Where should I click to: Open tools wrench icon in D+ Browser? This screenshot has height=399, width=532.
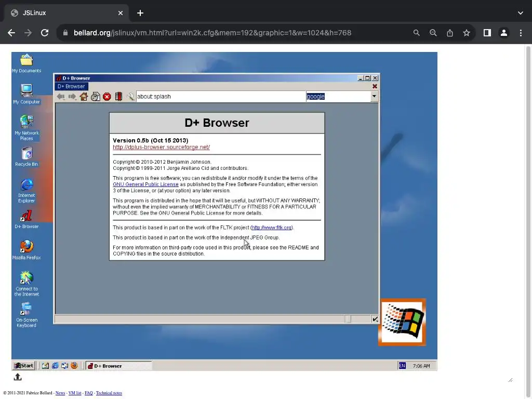(130, 97)
